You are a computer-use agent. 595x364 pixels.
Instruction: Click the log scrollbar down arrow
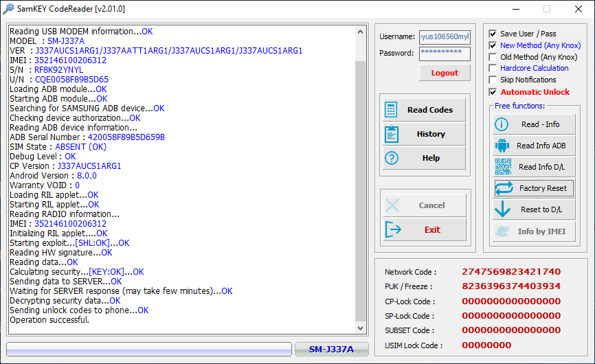click(x=360, y=328)
